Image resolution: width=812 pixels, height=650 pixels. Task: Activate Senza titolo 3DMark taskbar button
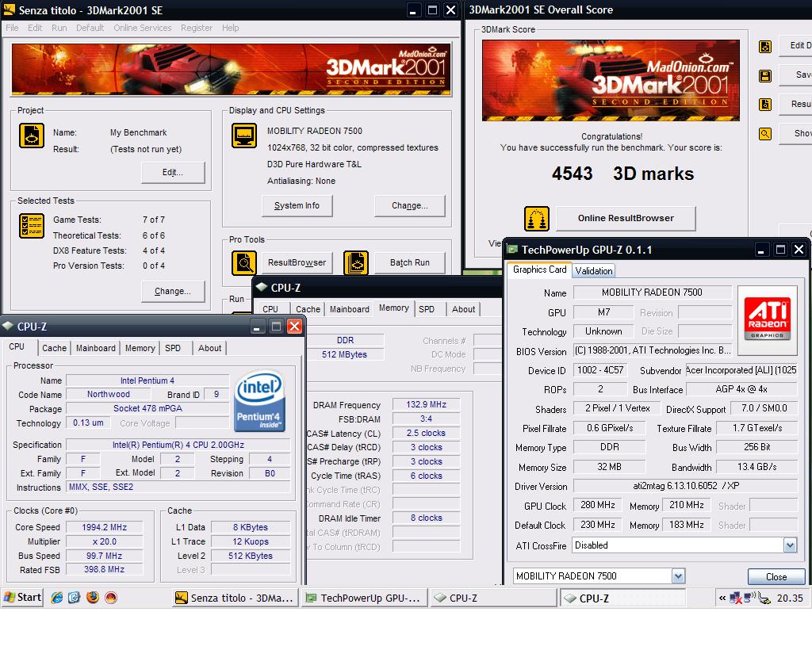(x=236, y=598)
